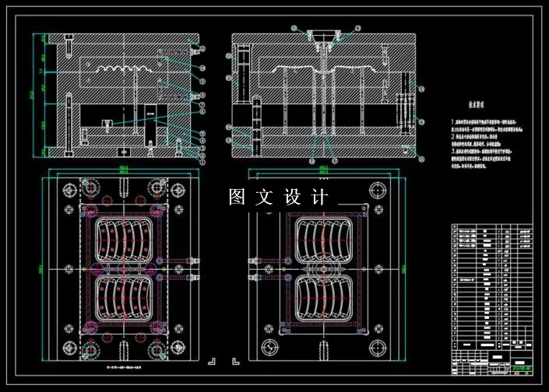The height and width of the screenshot is (392, 549).
Task: Click the wavy part profile in the front section view
Action: point(124,69)
